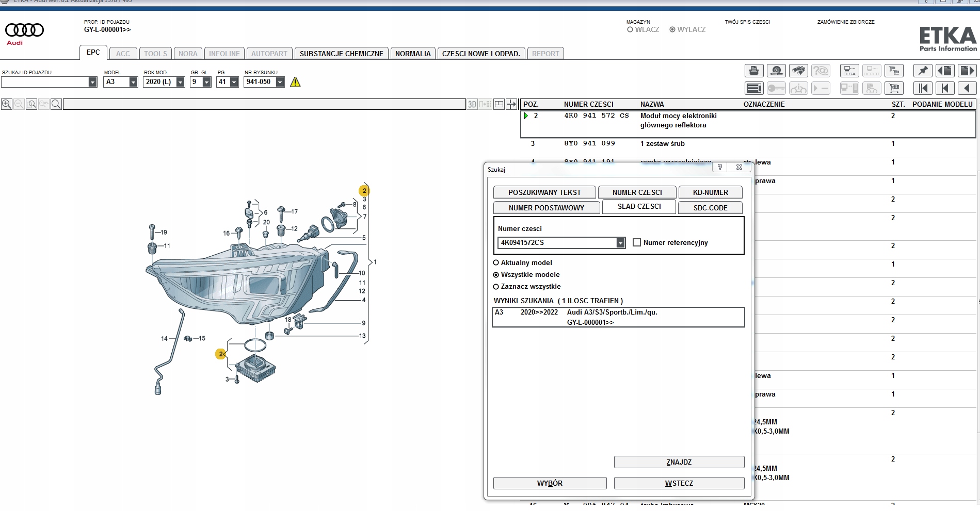980x511 pixels.
Task: Open the SUBSTANCJE CHEMICZNE tab
Action: click(x=341, y=54)
